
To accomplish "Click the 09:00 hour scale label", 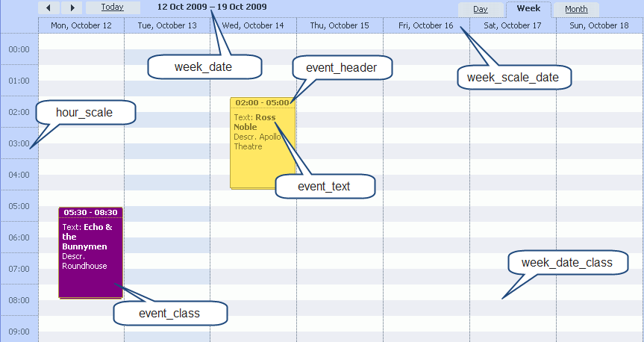I will pos(19,332).
